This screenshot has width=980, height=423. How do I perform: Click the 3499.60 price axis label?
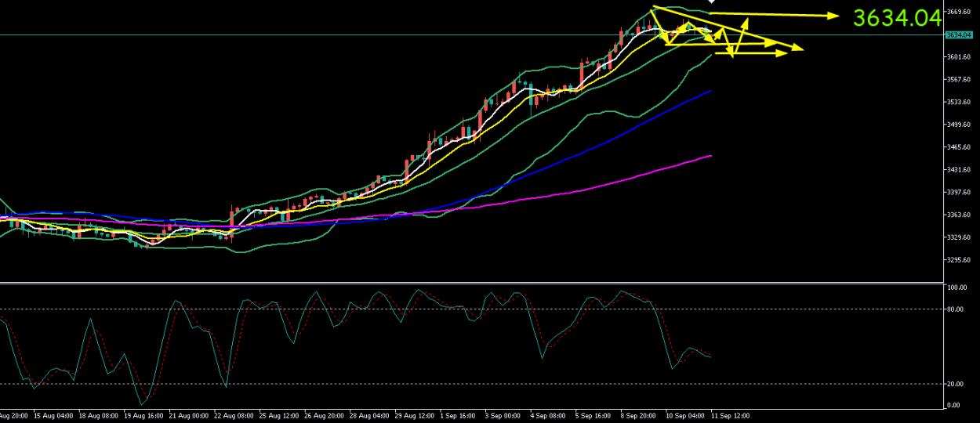point(959,125)
